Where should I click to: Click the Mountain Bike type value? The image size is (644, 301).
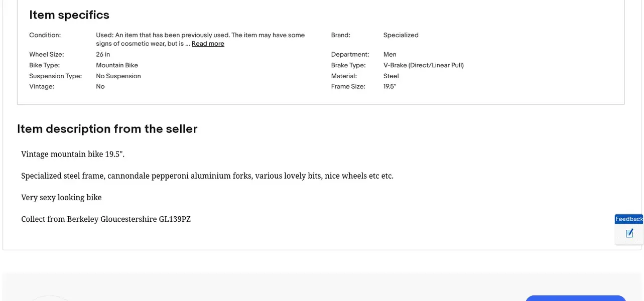coord(117,65)
